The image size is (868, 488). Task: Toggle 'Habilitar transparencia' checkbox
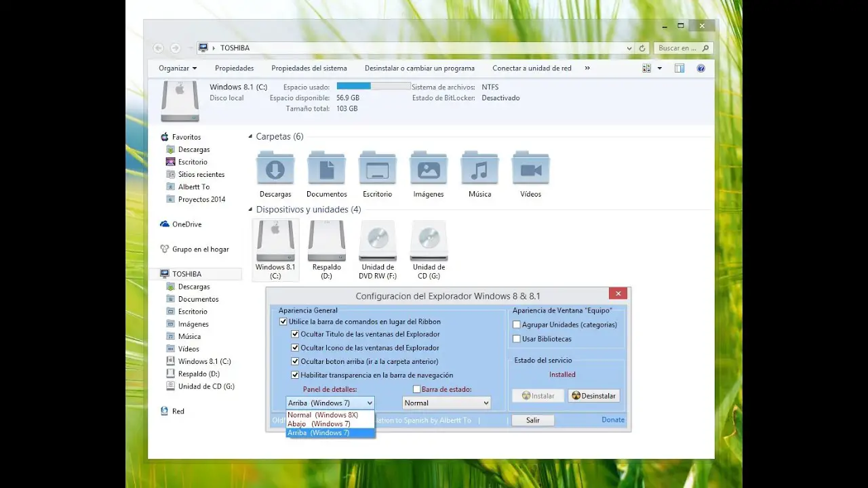(x=295, y=375)
